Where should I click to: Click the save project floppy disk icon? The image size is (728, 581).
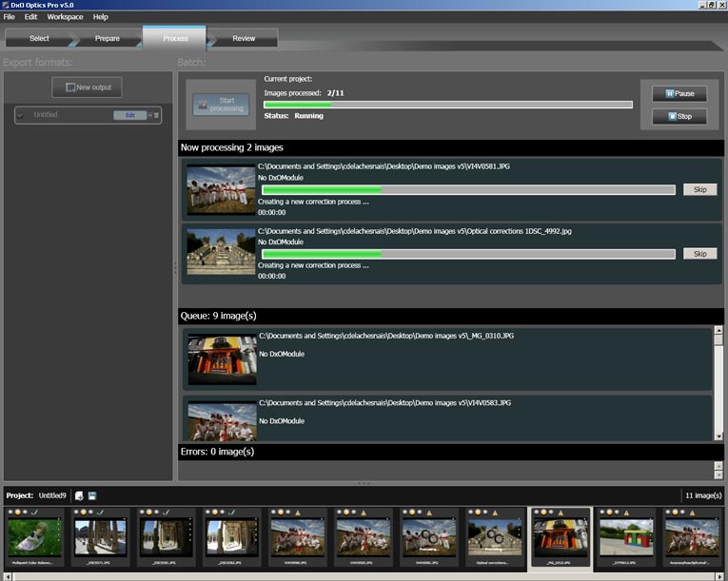click(x=92, y=495)
